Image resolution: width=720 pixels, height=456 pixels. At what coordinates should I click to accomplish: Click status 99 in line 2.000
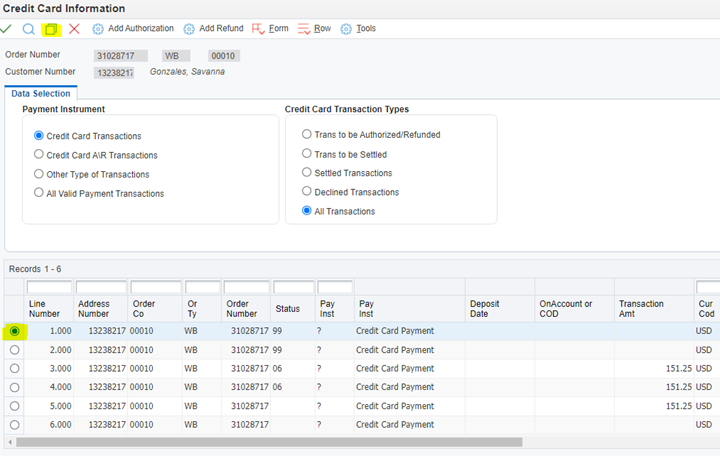coord(277,350)
